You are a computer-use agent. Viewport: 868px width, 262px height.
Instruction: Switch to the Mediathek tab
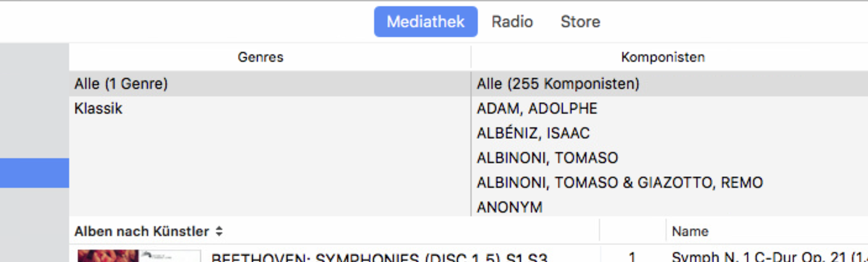[425, 22]
